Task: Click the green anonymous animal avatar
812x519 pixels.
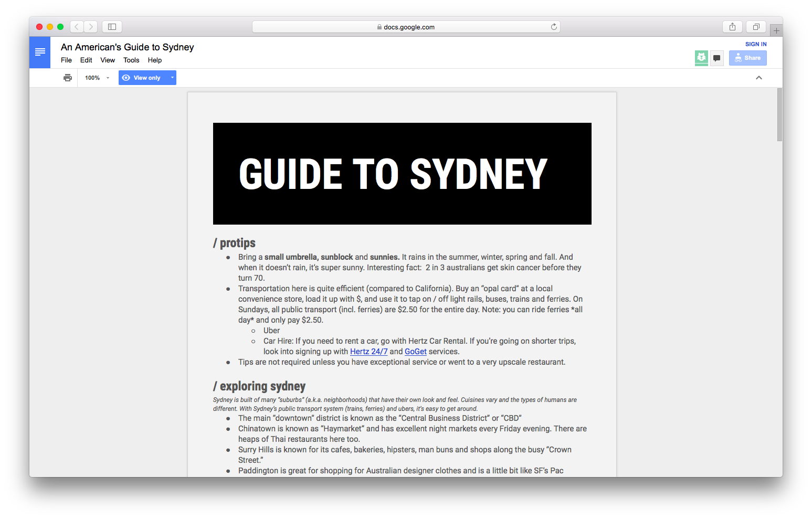Action: [x=701, y=58]
